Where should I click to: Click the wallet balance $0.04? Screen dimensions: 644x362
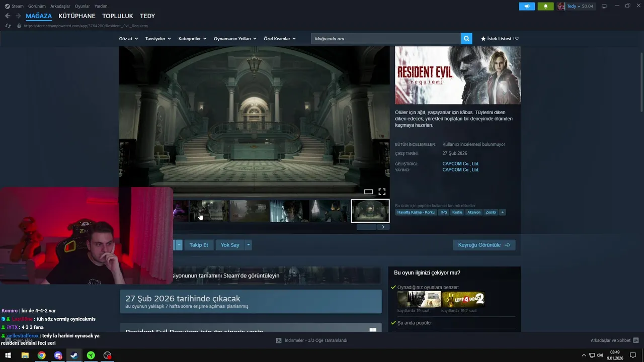588,7
